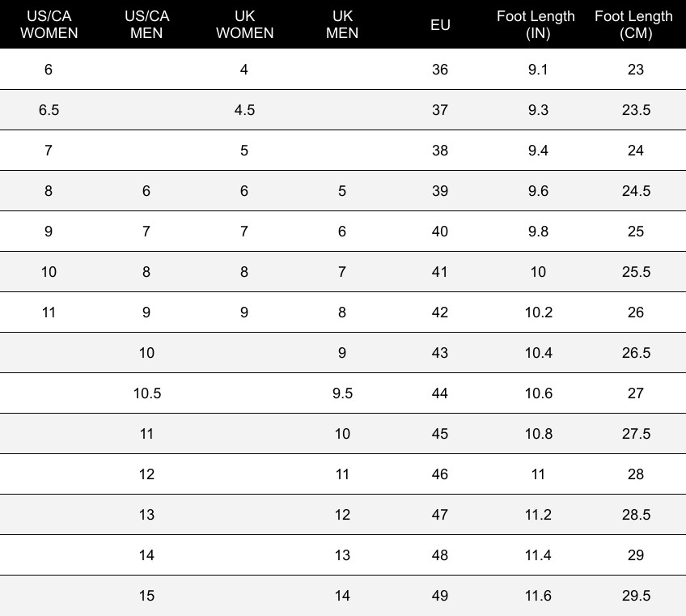
Task: Click the Foot Length (IN) header
Action: [538, 24]
